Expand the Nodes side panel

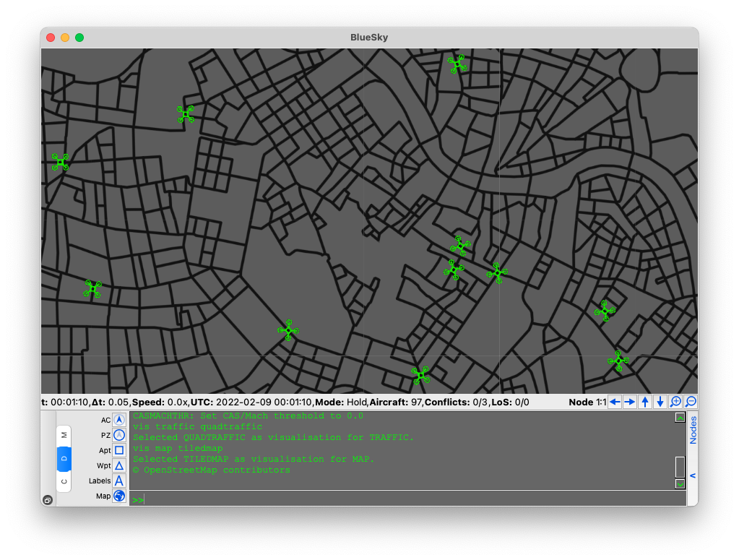(x=693, y=430)
